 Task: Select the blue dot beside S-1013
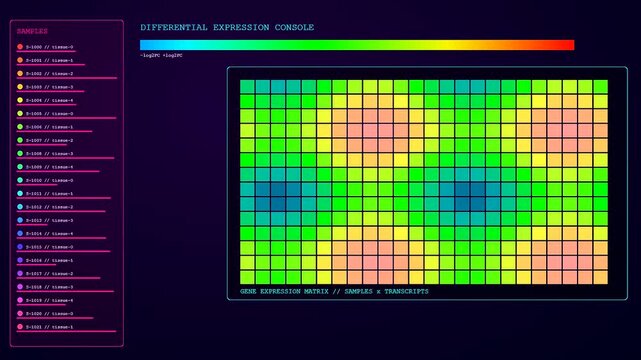(x=20, y=220)
